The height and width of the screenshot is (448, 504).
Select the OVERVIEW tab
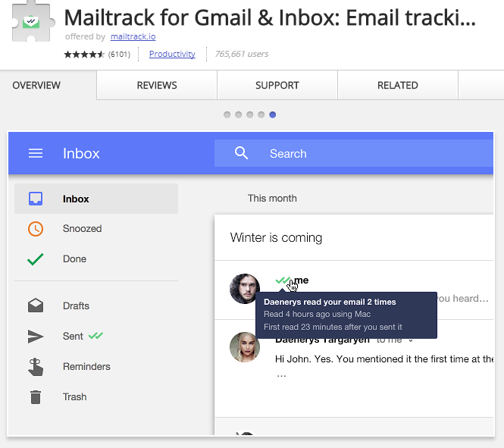click(x=36, y=85)
